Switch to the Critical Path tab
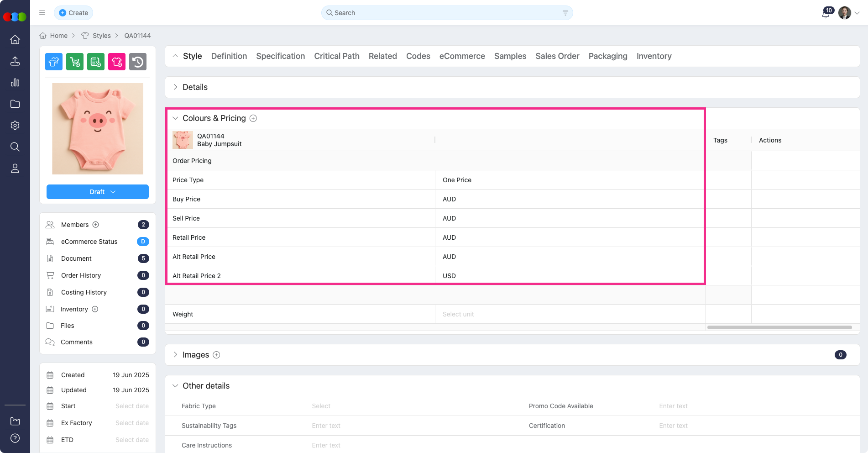The image size is (868, 453). tap(336, 56)
